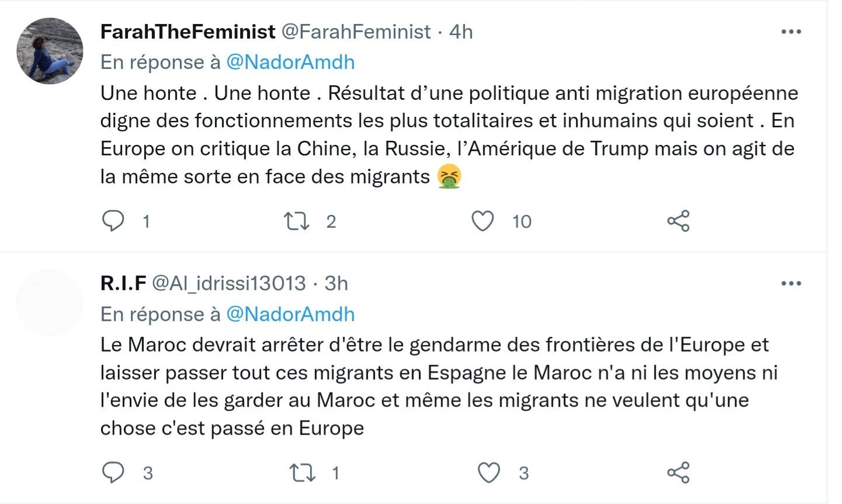The height and width of the screenshot is (504, 842).
Task: Open the @Al_idrissi13013 handle
Action: point(229,283)
